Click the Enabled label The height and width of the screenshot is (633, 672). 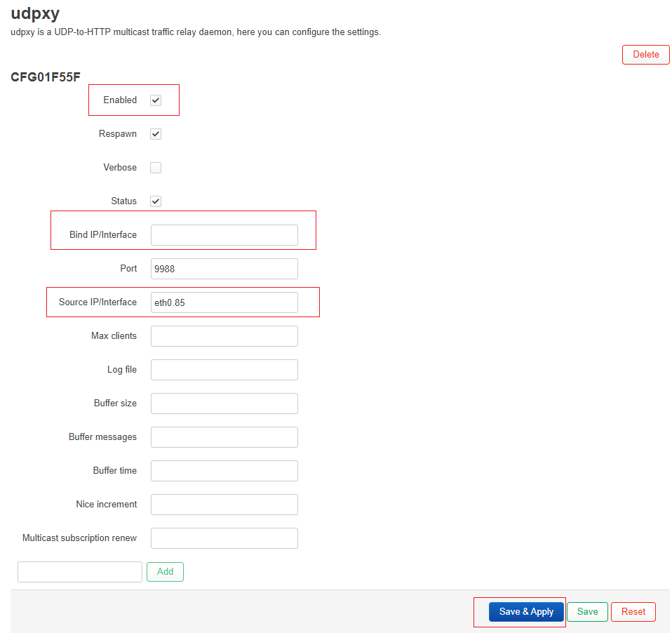[x=120, y=100]
